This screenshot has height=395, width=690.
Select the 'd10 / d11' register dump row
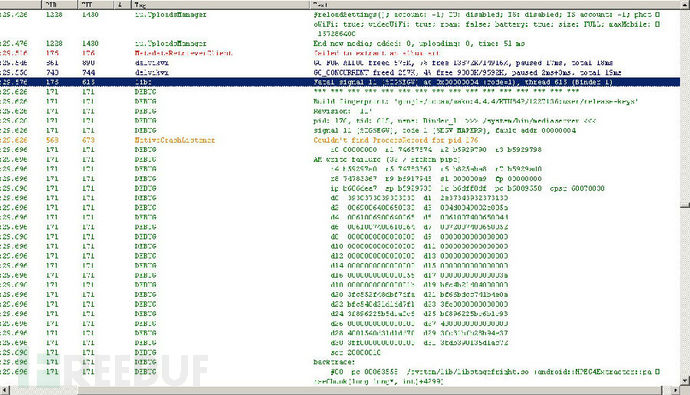pos(340,246)
